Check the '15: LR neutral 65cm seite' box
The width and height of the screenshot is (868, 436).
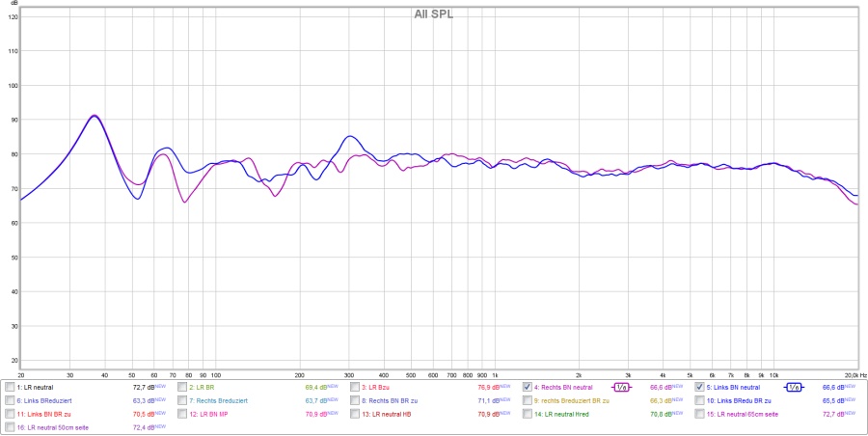coord(699,414)
